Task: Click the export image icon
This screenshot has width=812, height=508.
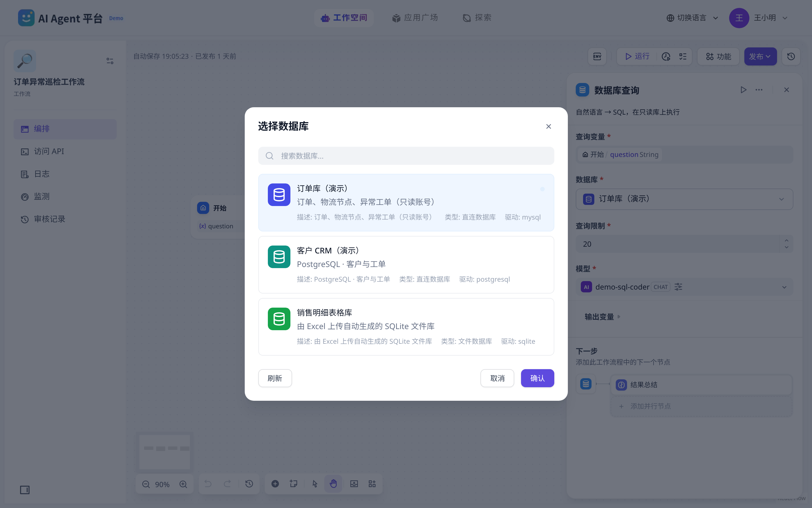Action: [x=354, y=484]
